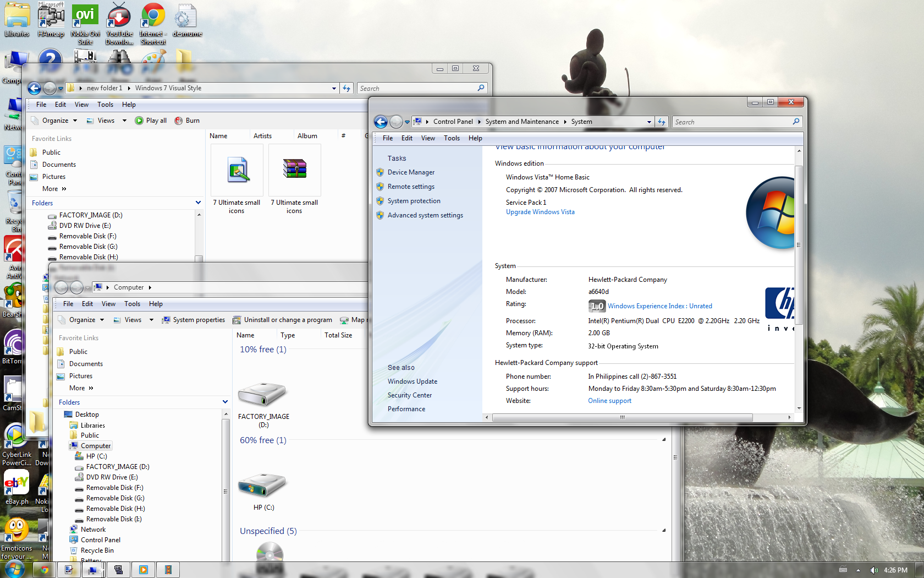The height and width of the screenshot is (578, 924).
Task: Open the Tools menu in System window
Action: click(x=452, y=138)
